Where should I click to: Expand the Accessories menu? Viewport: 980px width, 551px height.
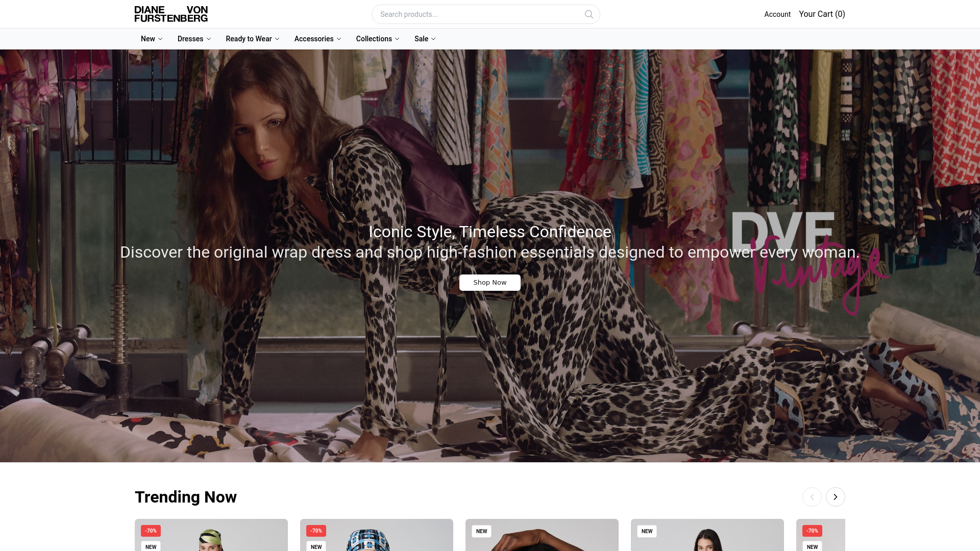point(317,39)
